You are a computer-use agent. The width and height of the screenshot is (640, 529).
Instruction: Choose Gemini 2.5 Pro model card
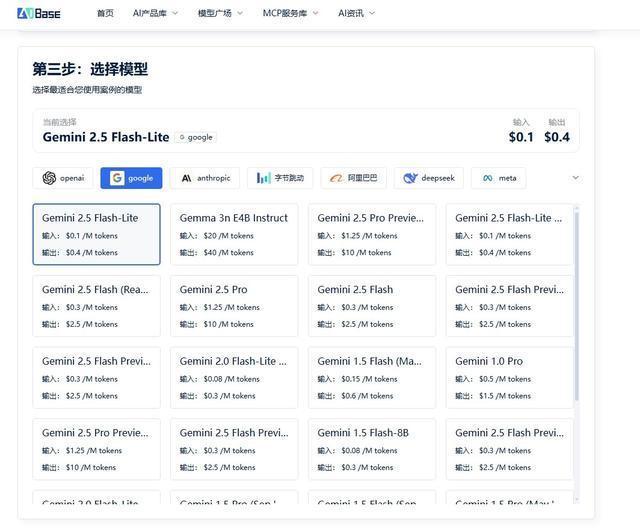[x=234, y=306]
